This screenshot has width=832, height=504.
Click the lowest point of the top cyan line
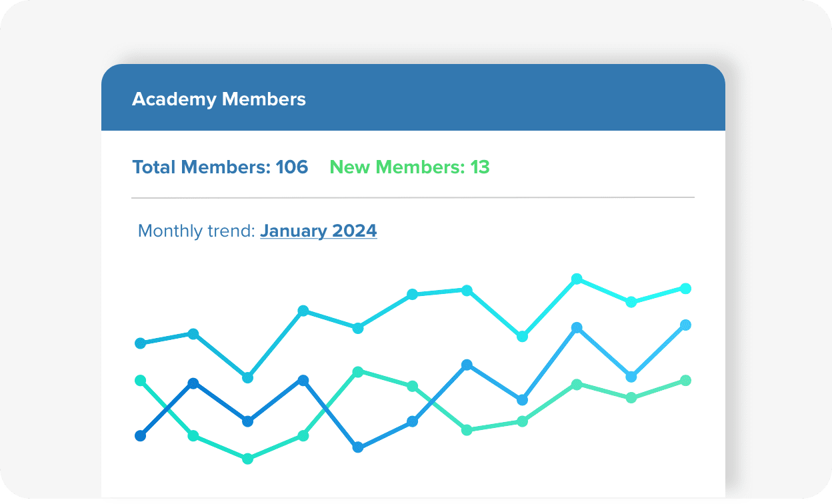pyautogui.click(x=248, y=377)
